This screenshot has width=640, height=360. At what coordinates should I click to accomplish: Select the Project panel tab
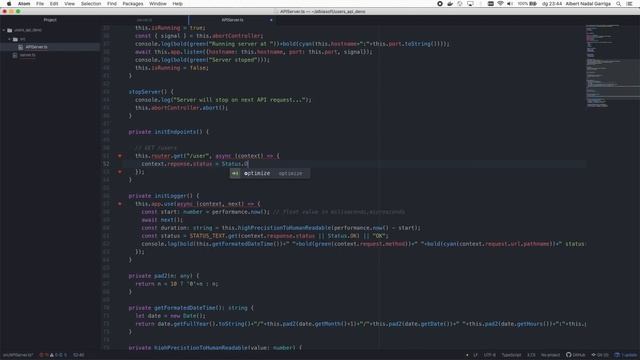[50, 20]
